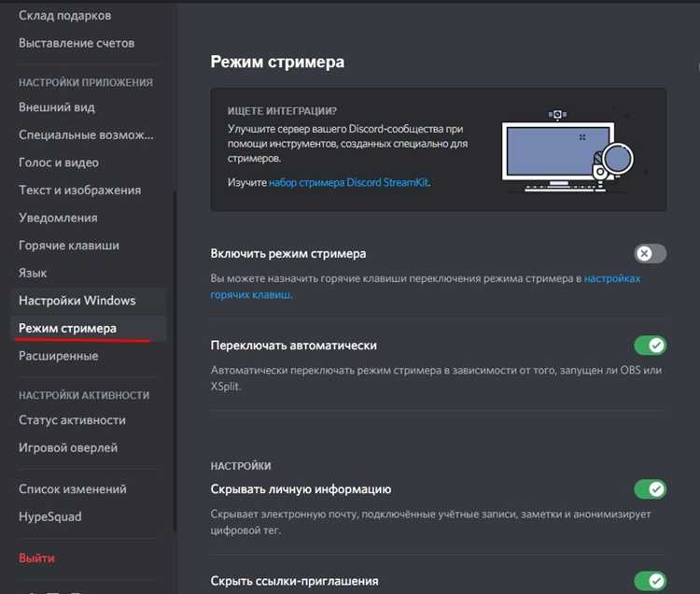Click the 'НАСТРОЙКИ АКТИВНОСТИ' section header
Viewport: 700px width, 594px height.
point(84,396)
